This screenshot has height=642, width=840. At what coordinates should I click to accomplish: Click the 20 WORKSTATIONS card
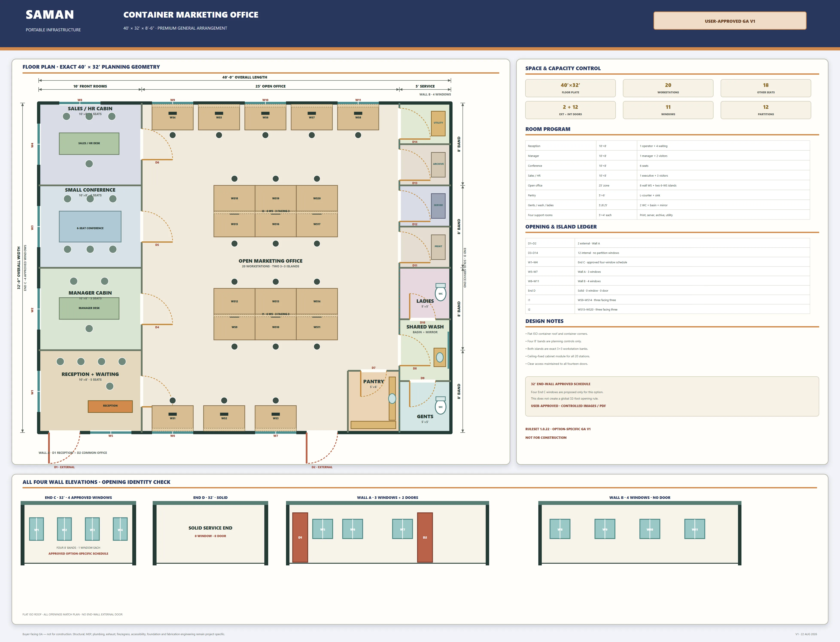(x=668, y=88)
